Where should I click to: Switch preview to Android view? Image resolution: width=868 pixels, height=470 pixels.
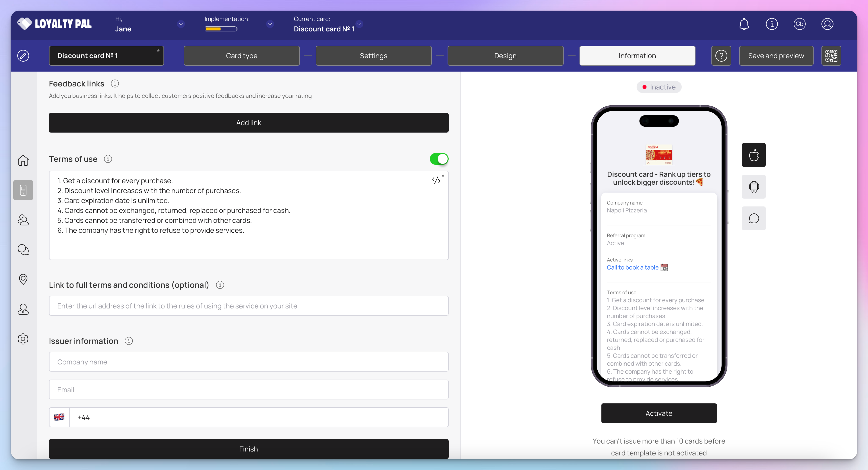[x=753, y=187]
